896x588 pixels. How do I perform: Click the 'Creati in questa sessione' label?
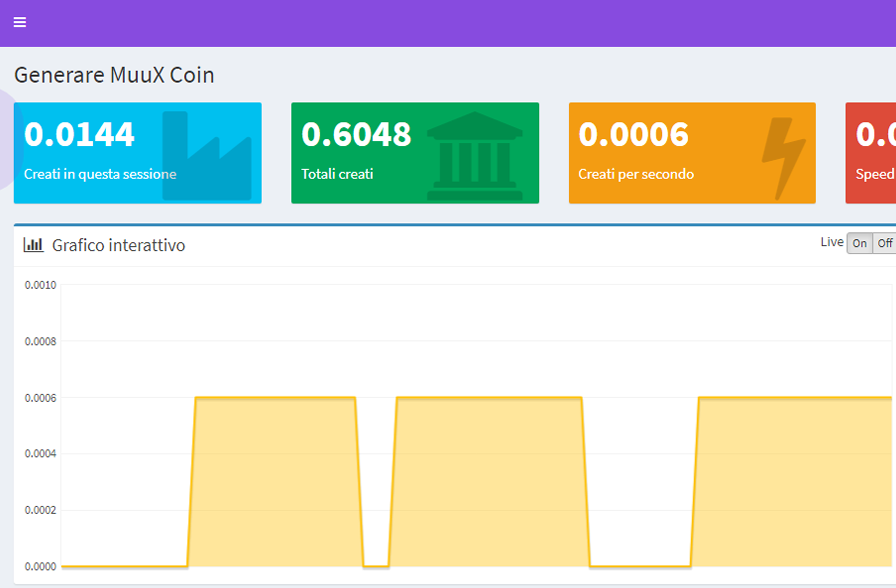[100, 174]
